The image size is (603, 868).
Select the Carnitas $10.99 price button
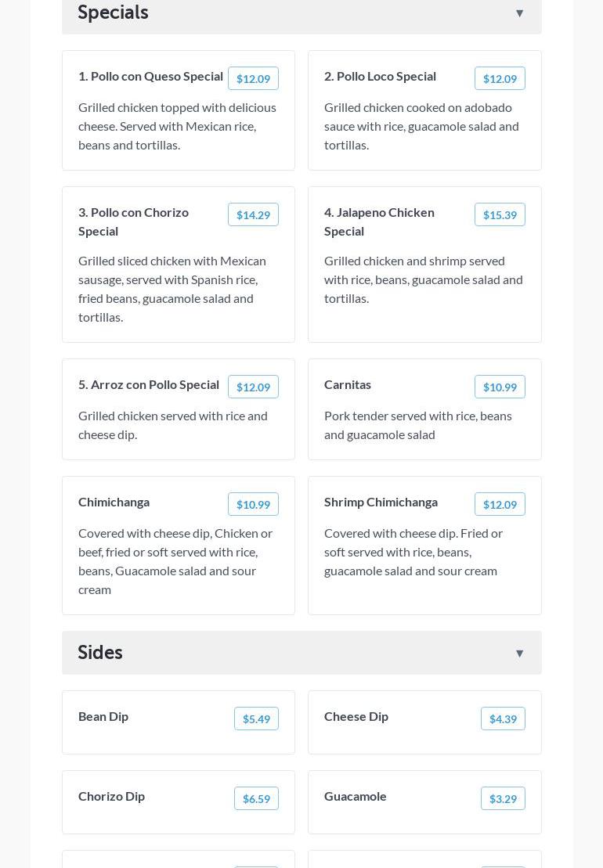click(x=500, y=387)
